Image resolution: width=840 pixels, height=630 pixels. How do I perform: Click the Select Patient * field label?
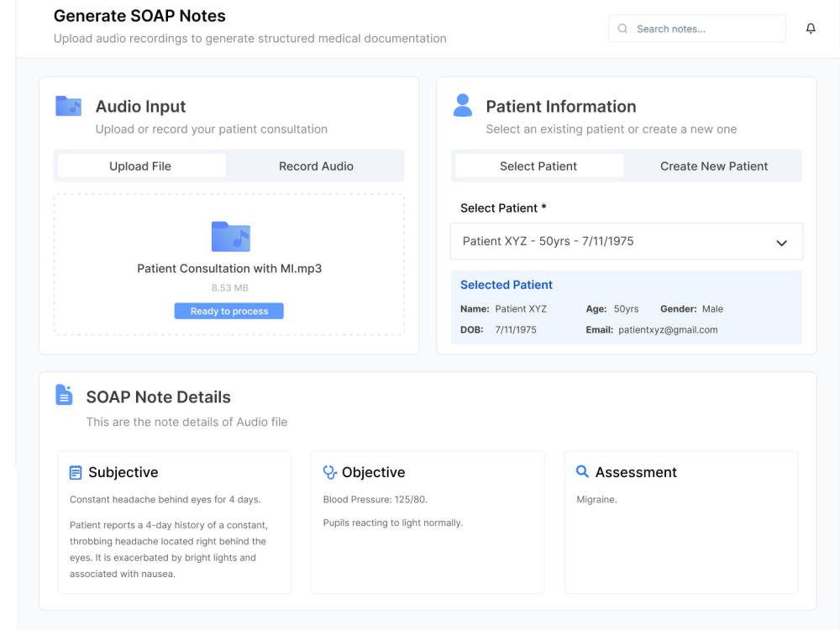tap(503, 207)
